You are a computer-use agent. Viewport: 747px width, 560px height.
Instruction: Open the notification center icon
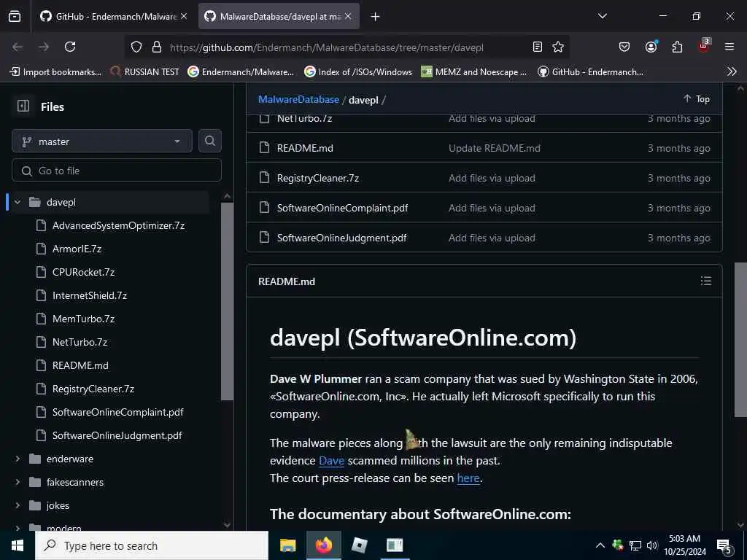(x=724, y=546)
